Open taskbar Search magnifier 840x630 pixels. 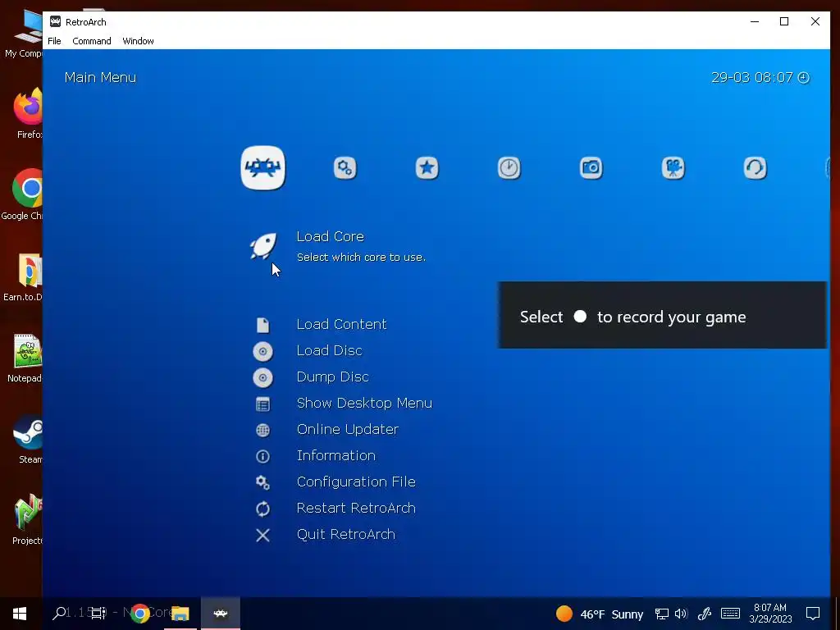[59, 614]
